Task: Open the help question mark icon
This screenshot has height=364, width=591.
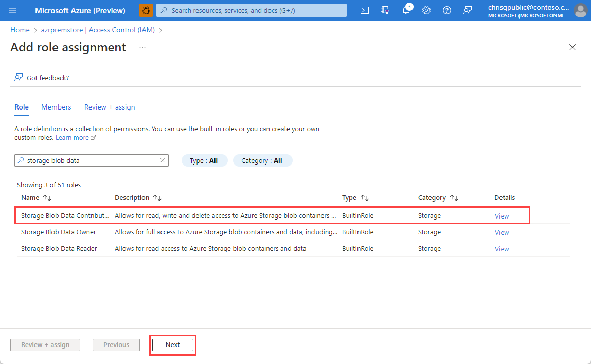Action: point(446,11)
